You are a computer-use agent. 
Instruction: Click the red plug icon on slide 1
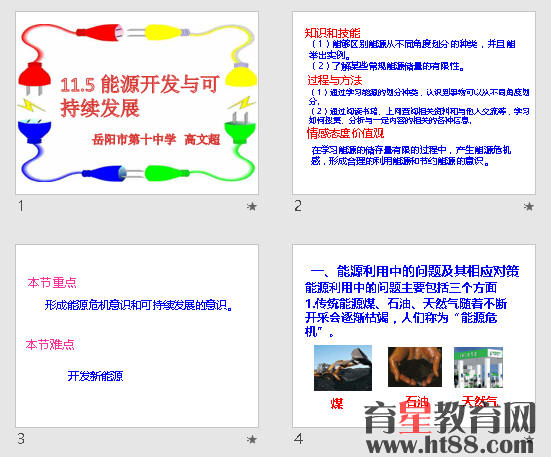click(34, 78)
